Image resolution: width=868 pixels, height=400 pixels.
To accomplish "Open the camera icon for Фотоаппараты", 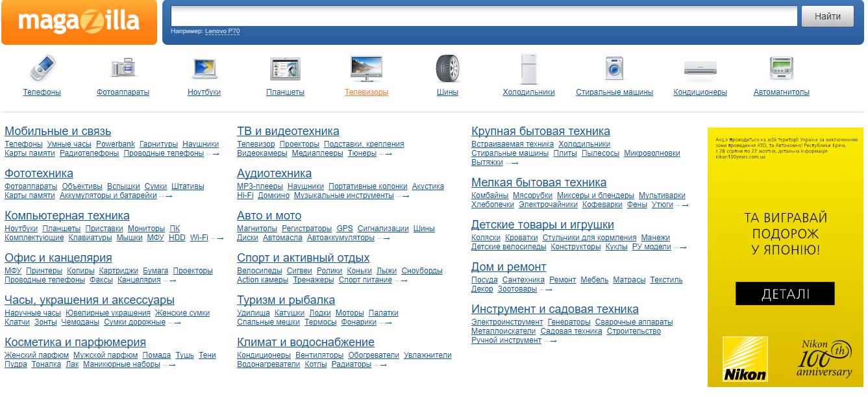I will (123, 68).
